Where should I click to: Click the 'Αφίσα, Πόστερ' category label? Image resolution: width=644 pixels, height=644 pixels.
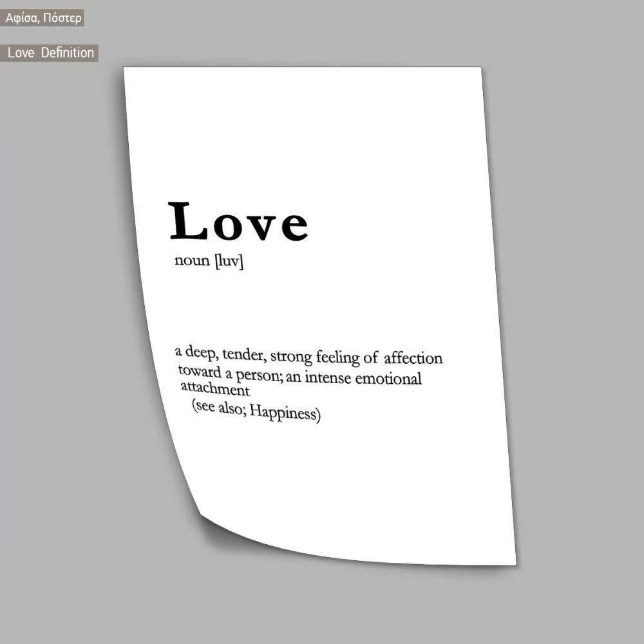(x=43, y=18)
